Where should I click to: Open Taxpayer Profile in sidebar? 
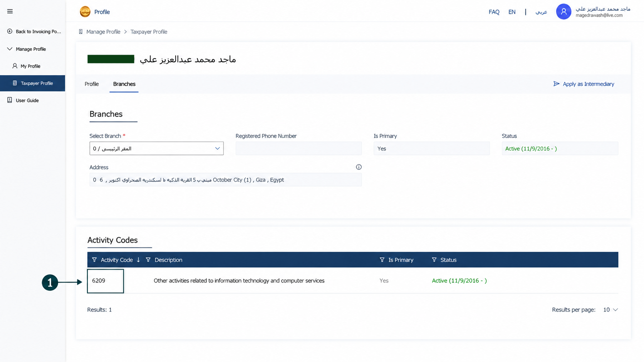pyautogui.click(x=33, y=83)
